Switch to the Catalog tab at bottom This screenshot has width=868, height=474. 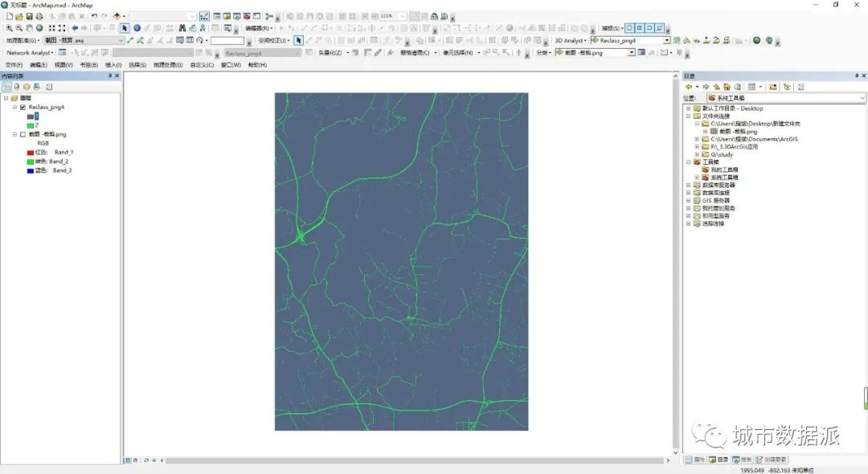[x=719, y=460]
